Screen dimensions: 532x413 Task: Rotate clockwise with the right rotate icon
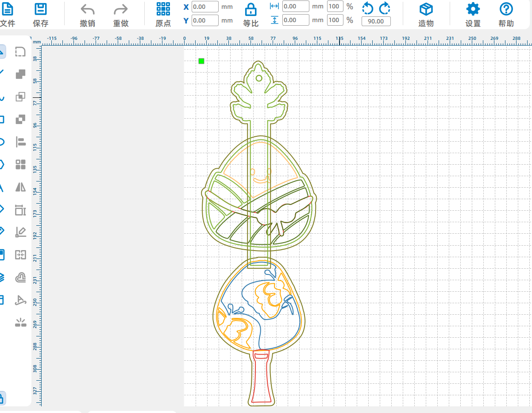coord(385,8)
